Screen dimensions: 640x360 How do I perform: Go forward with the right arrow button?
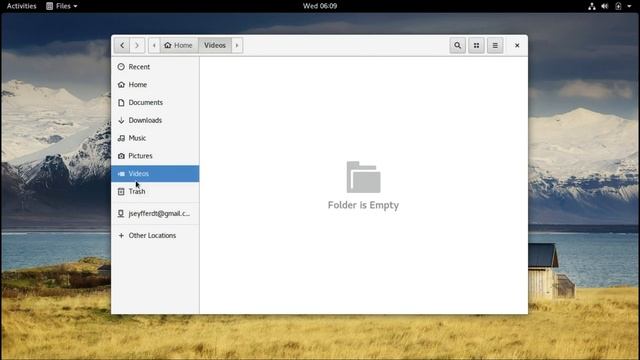(137, 45)
